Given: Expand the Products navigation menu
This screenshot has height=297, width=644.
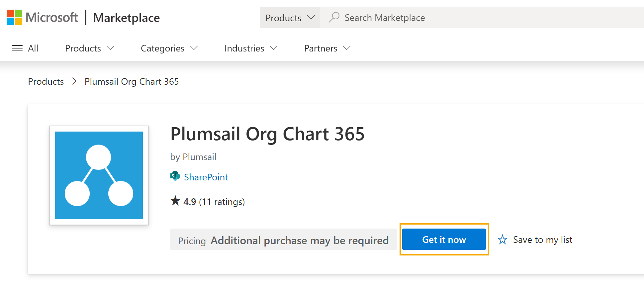Looking at the screenshot, I should point(90,48).
